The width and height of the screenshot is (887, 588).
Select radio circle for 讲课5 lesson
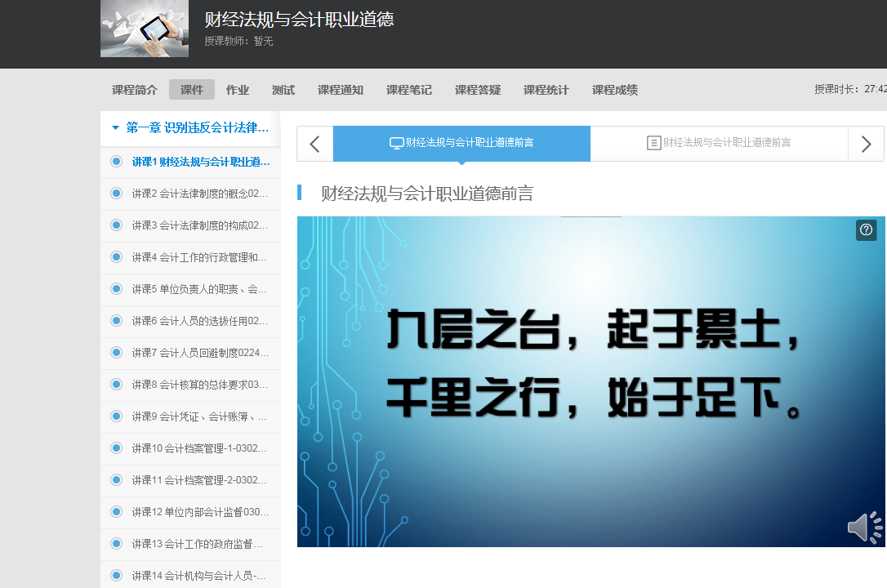[116, 289]
